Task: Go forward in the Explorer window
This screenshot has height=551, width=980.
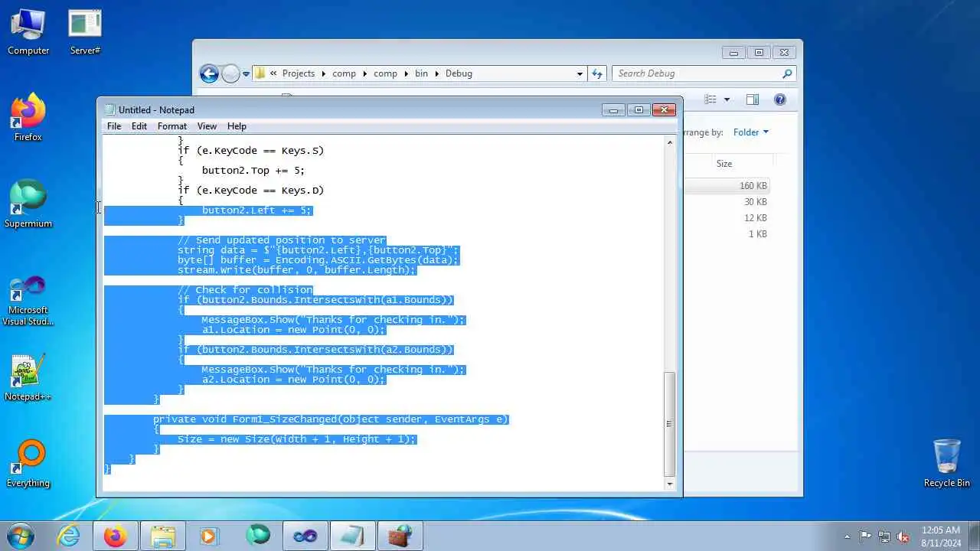Action: (x=230, y=73)
